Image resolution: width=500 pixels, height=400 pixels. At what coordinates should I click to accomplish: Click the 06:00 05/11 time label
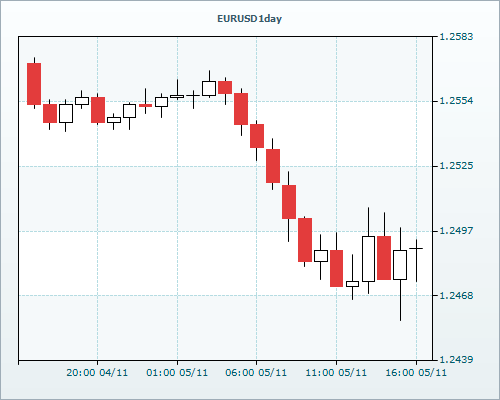pyautogui.click(x=256, y=372)
